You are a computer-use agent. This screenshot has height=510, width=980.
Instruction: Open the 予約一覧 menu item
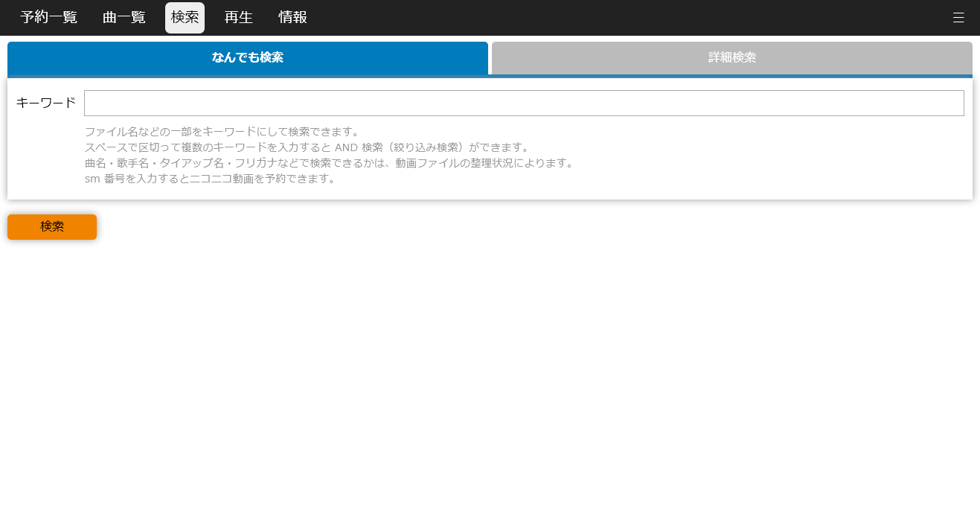[x=49, y=18]
